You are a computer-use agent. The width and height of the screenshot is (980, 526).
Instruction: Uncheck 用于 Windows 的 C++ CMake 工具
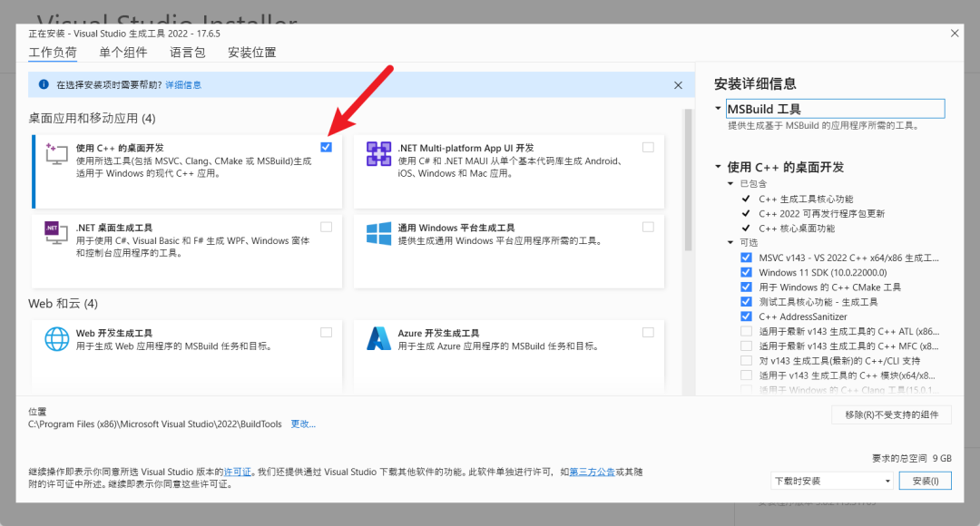click(746, 287)
